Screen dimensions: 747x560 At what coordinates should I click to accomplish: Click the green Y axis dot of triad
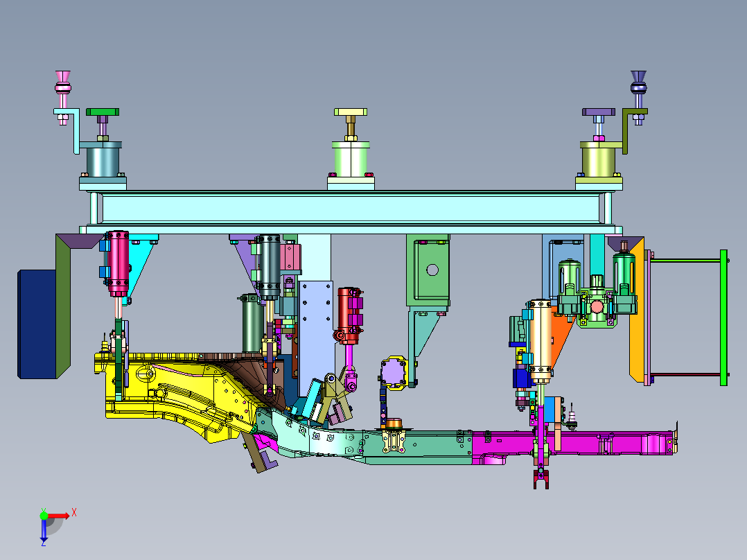click(x=44, y=516)
